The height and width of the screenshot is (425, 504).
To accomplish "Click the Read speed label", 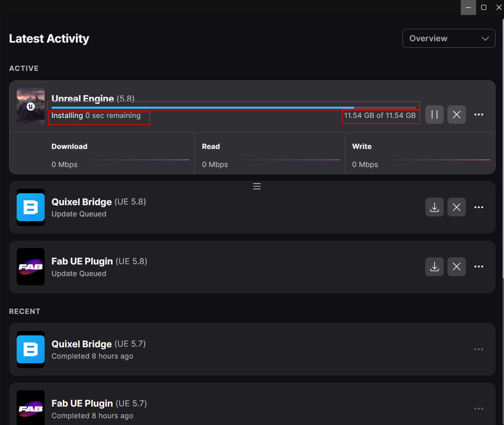I will pyautogui.click(x=211, y=147).
